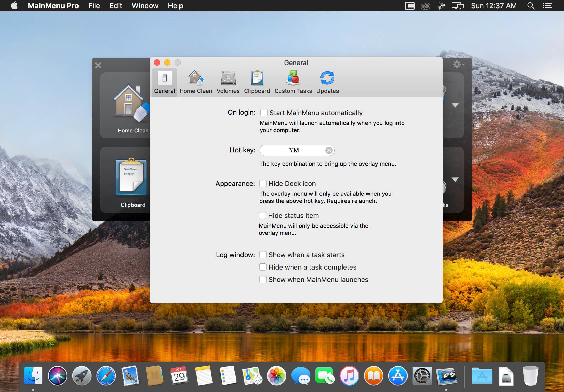
Task: Open the Volumes preferences tab
Action: coord(228,82)
